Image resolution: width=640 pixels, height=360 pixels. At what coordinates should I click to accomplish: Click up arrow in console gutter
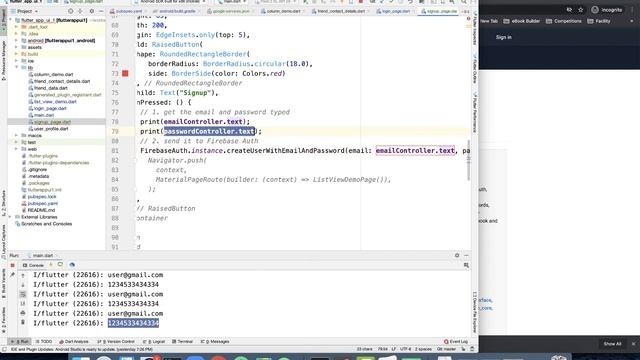(23, 276)
